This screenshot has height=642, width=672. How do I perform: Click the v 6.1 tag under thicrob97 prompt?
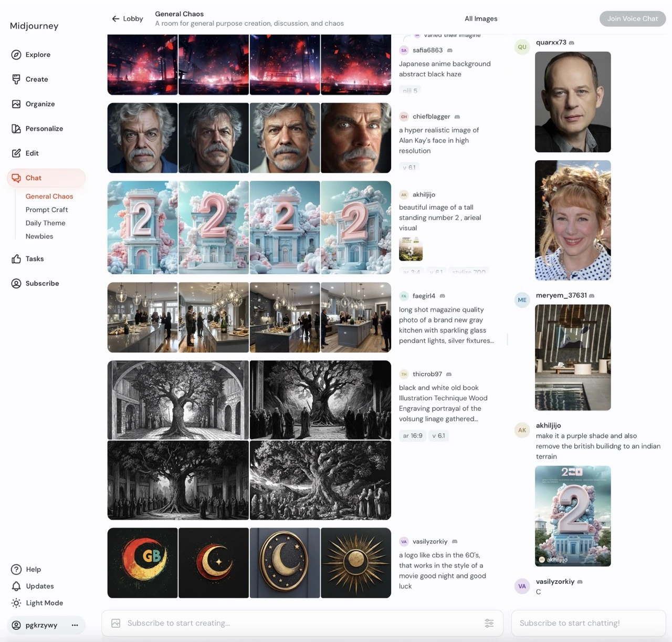pos(438,436)
